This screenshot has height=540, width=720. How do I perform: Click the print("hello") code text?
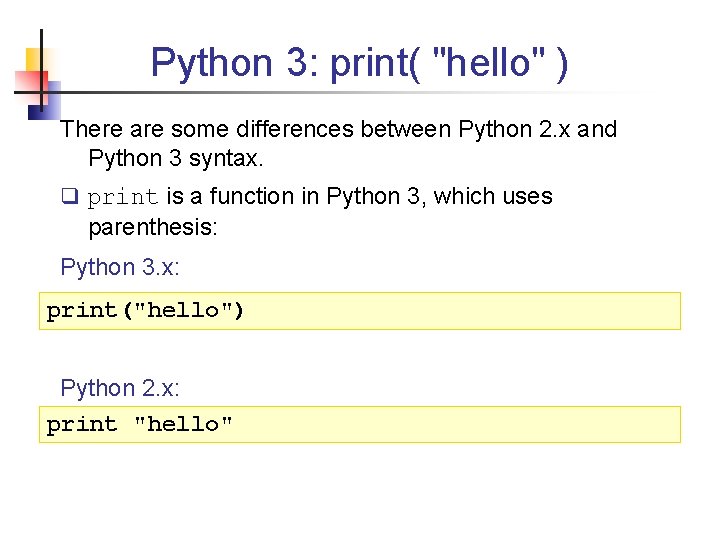click(146, 310)
